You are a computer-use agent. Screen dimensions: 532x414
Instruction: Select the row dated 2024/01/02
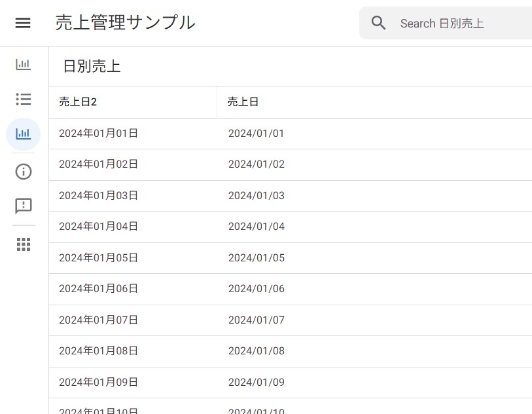point(257,164)
